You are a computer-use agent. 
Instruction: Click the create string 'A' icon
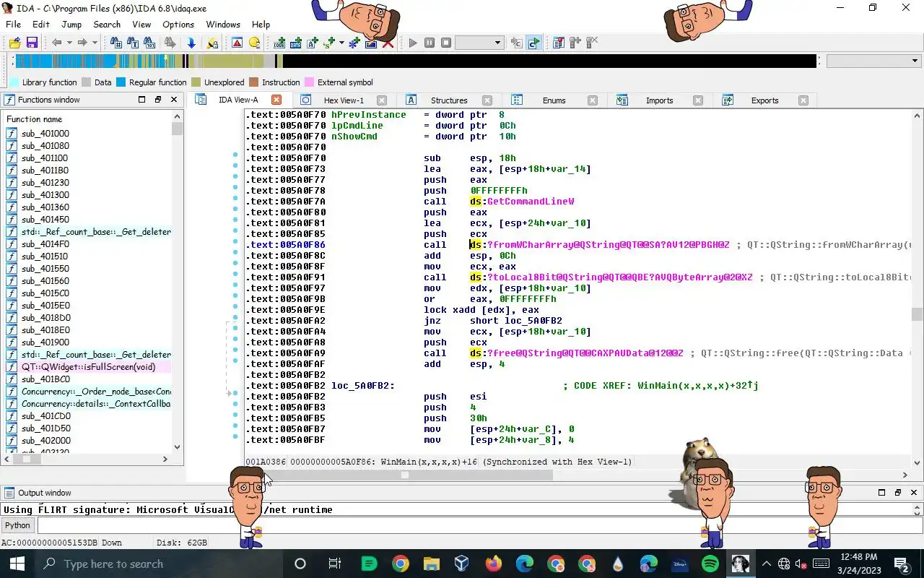click(313, 43)
